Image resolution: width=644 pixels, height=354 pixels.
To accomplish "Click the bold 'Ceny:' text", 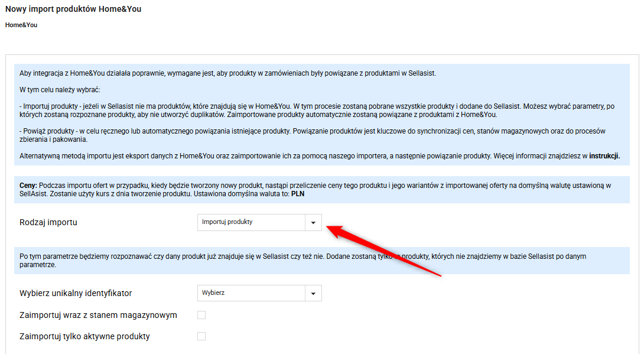I will point(28,186).
